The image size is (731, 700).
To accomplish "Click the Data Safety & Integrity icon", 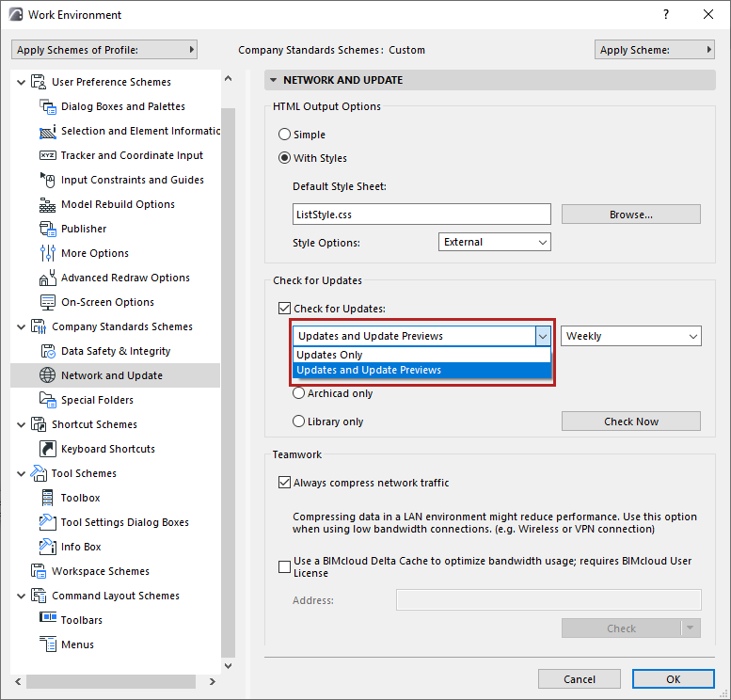I will (48, 351).
